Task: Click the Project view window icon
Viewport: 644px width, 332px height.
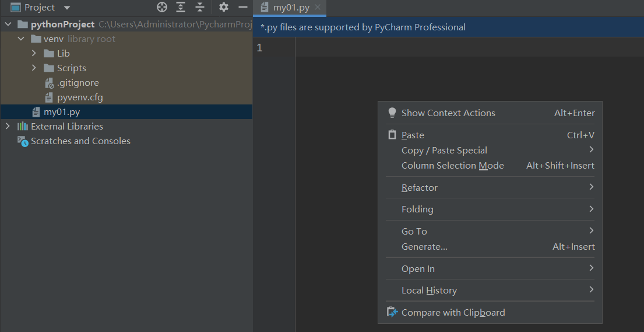Action: 16,8
